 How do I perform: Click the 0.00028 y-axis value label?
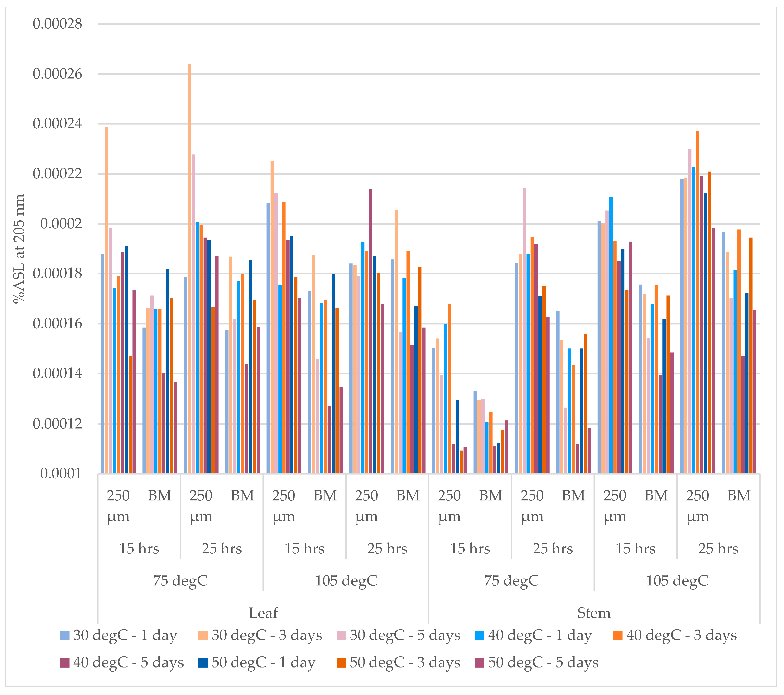click(58, 24)
